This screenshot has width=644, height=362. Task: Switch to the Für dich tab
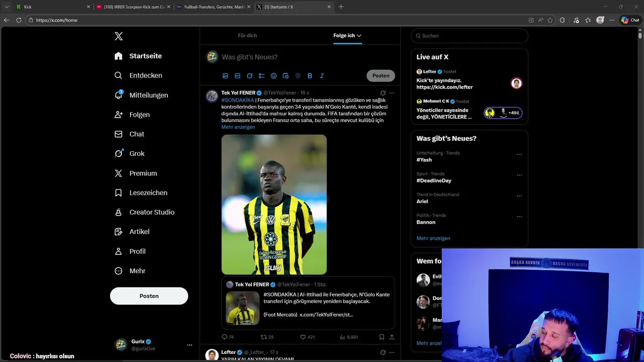point(248,36)
